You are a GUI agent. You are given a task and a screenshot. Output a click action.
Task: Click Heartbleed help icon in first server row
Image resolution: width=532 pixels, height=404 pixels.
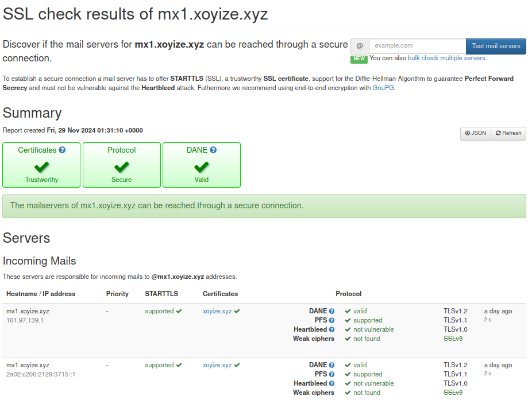331,329
